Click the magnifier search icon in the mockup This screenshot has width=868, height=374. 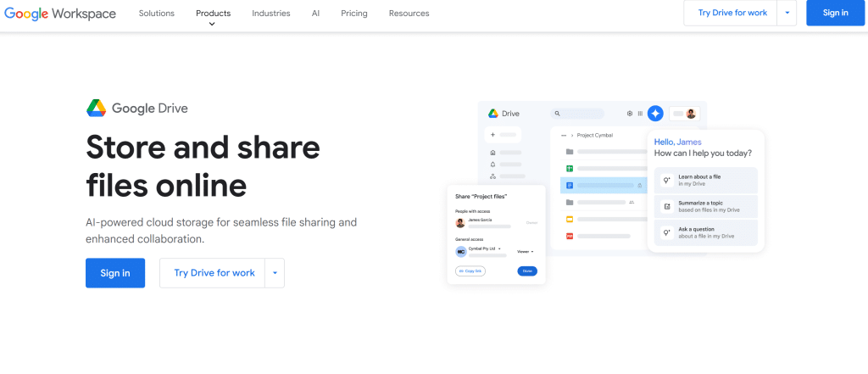tap(558, 114)
